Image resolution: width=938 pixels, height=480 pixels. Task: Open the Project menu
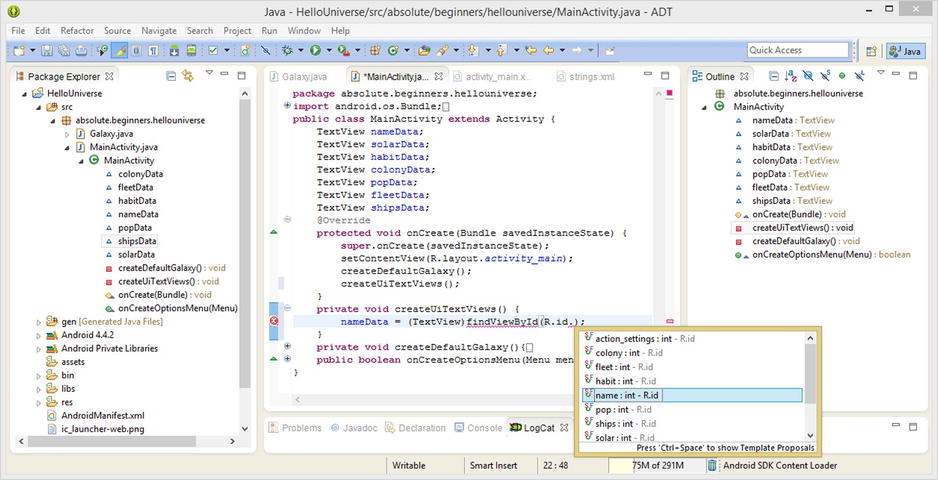237,31
